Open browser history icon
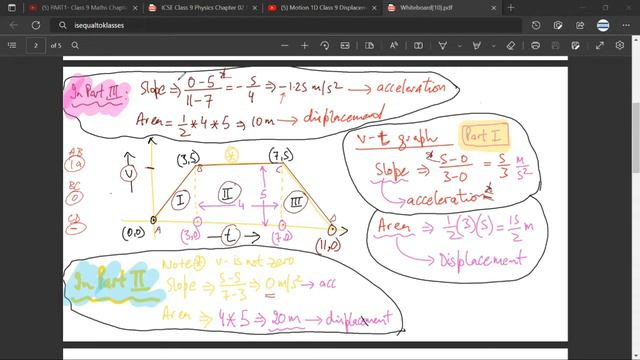This screenshot has width=640, height=360. [x=536, y=25]
